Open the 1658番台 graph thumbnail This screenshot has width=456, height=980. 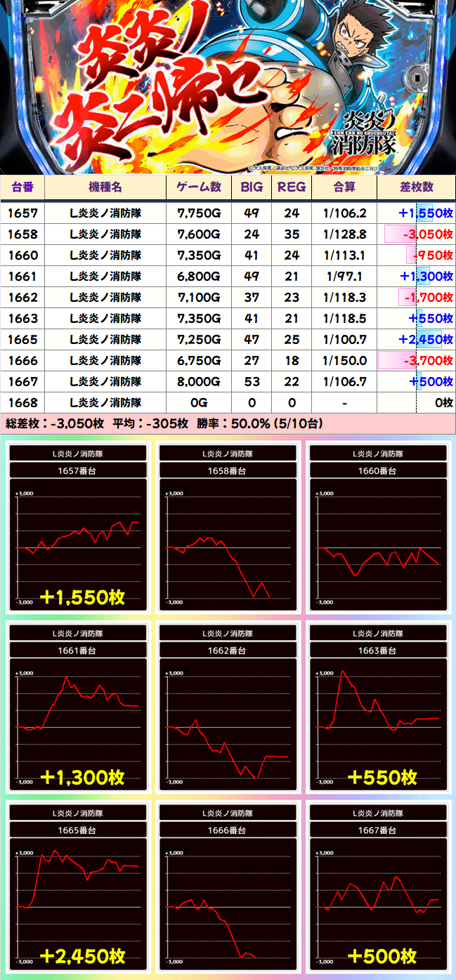pyautogui.click(x=228, y=528)
